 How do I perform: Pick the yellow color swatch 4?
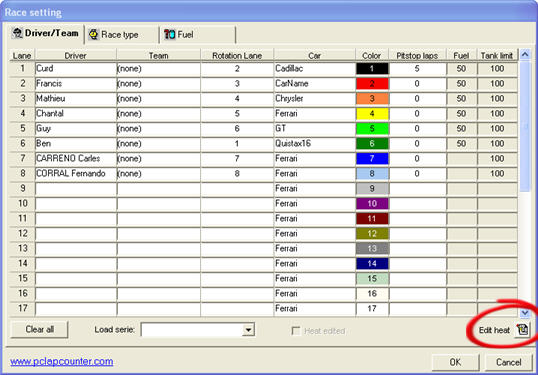click(x=372, y=114)
